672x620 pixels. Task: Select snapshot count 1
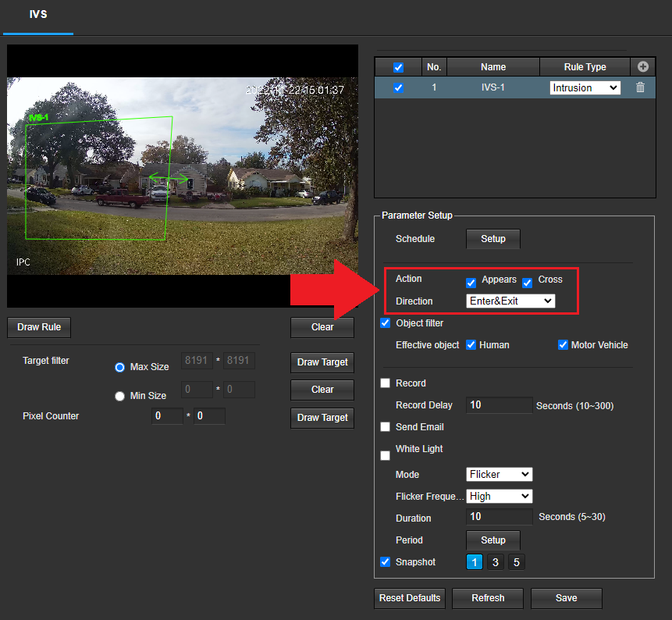[475, 562]
